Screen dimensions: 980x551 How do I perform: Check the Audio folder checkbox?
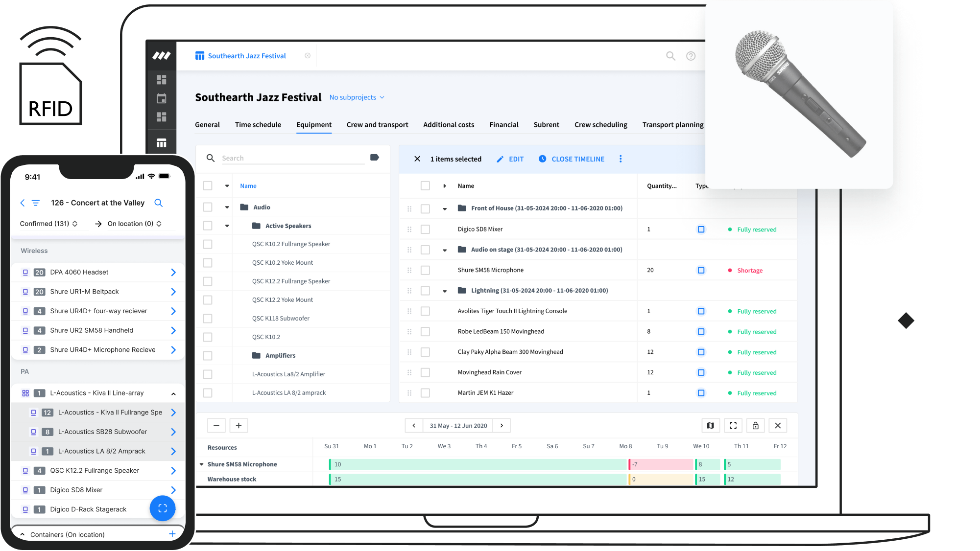click(x=208, y=207)
